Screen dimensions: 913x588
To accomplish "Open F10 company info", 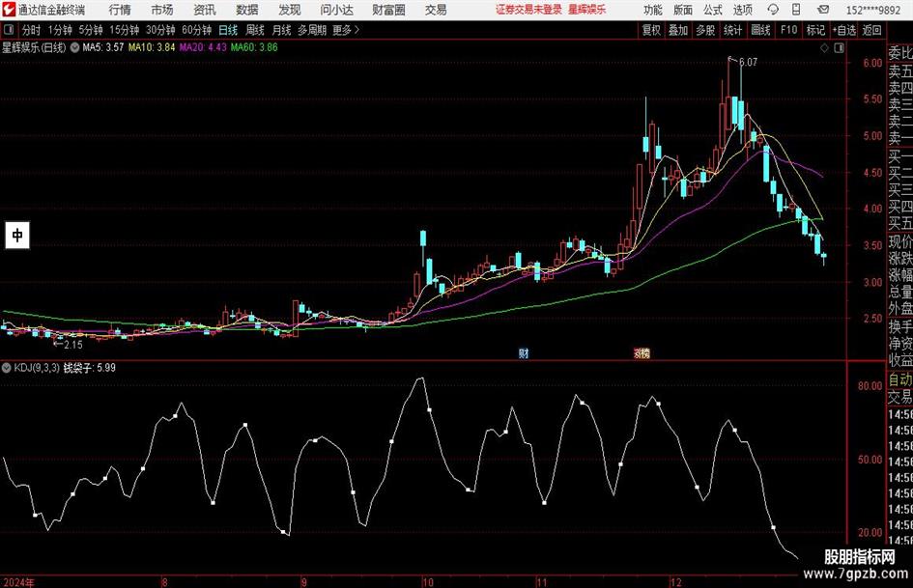I will pyautogui.click(x=788, y=30).
